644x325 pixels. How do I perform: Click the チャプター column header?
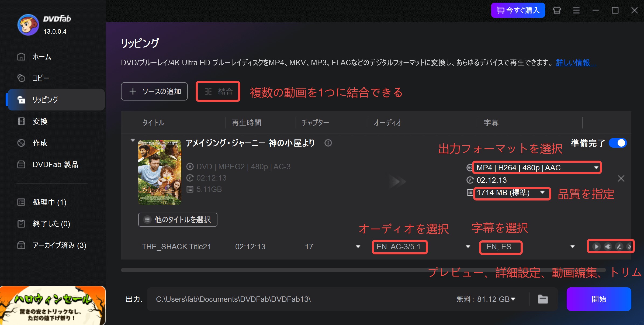pyautogui.click(x=315, y=123)
